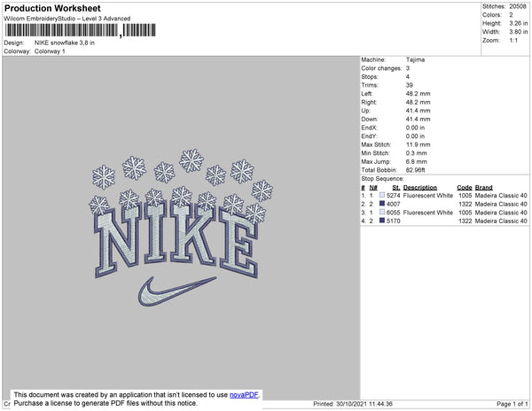Click the 'Description' column header

[420, 188]
